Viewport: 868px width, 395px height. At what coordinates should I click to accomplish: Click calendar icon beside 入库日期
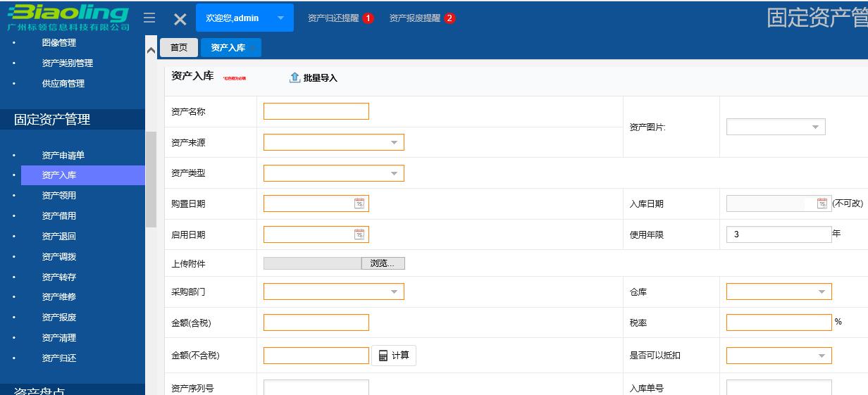pos(822,203)
